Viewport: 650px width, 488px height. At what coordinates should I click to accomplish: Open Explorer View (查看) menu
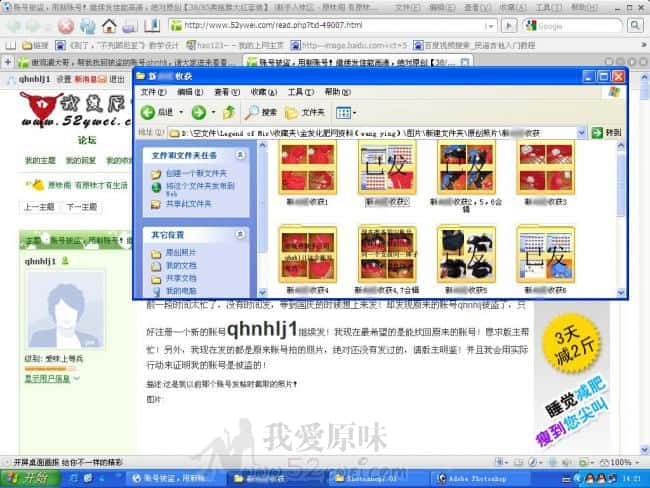coord(227,92)
